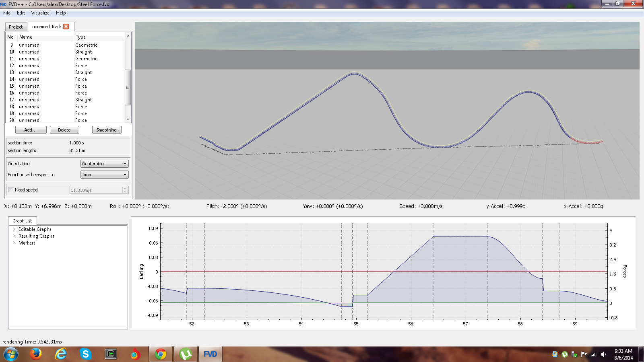Enable the fixed speed checkbox

11,190
